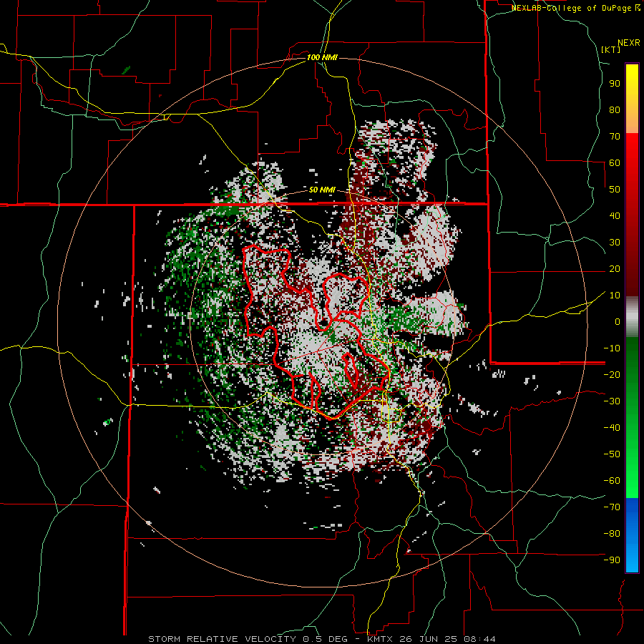Click the 50 value on velocity scale
The width and height of the screenshot is (644, 644).
(615, 190)
